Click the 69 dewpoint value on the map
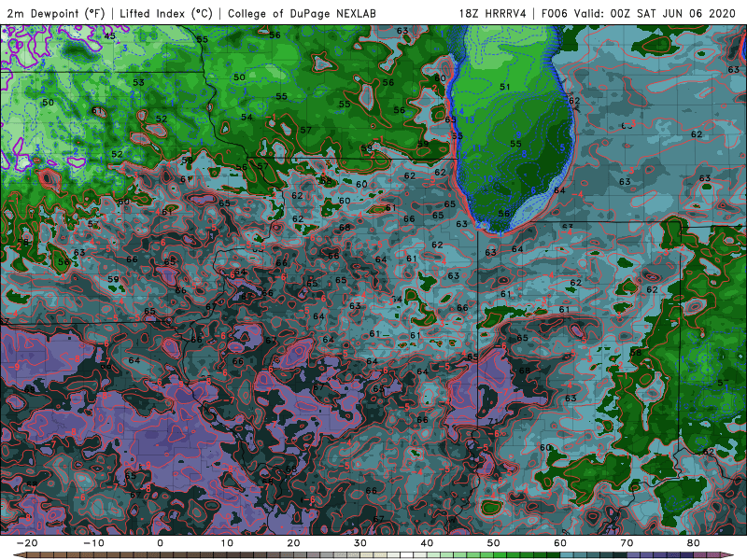Viewport: 747px width, 560px height. point(30,389)
